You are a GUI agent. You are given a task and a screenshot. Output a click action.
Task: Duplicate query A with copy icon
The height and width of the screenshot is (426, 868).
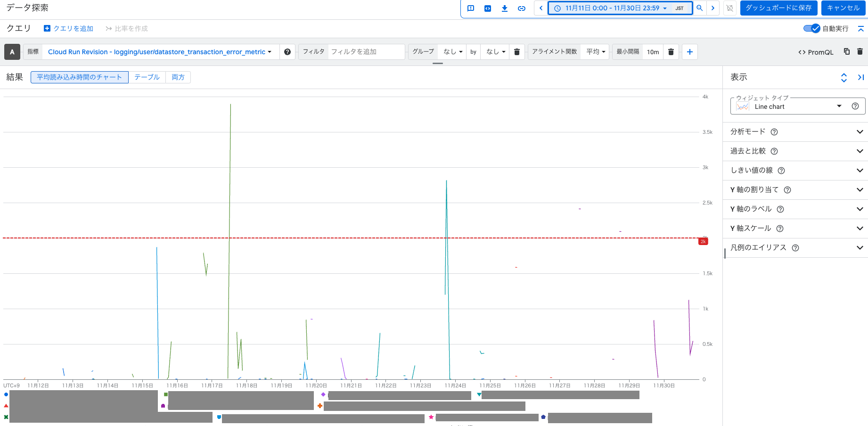tap(847, 51)
